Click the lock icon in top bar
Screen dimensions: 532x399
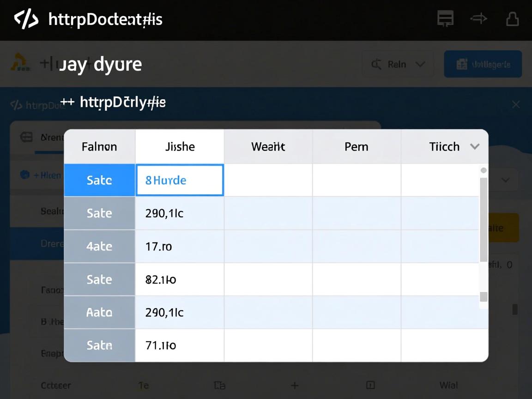[512, 19]
